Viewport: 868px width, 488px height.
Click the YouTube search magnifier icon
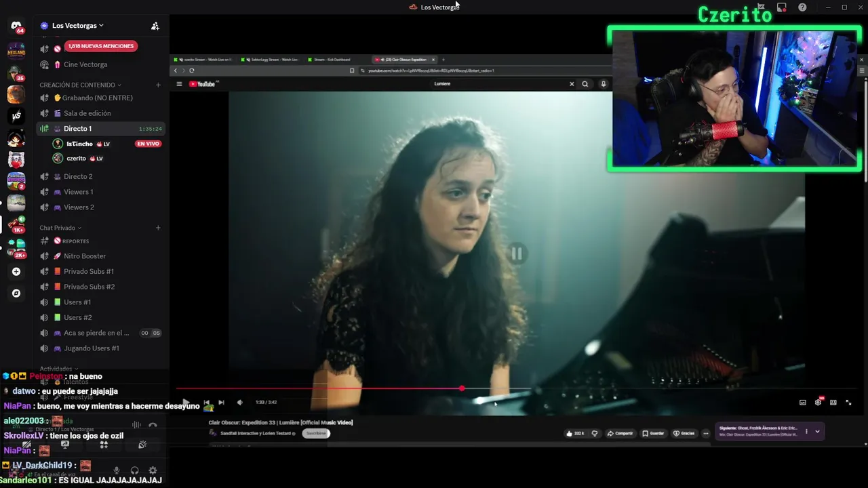[585, 84]
